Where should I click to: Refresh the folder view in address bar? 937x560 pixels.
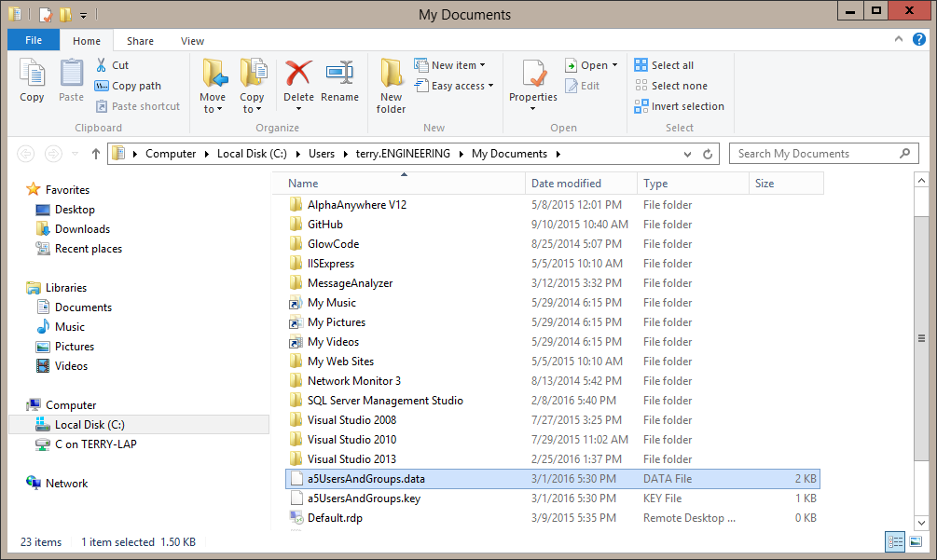(x=708, y=154)
